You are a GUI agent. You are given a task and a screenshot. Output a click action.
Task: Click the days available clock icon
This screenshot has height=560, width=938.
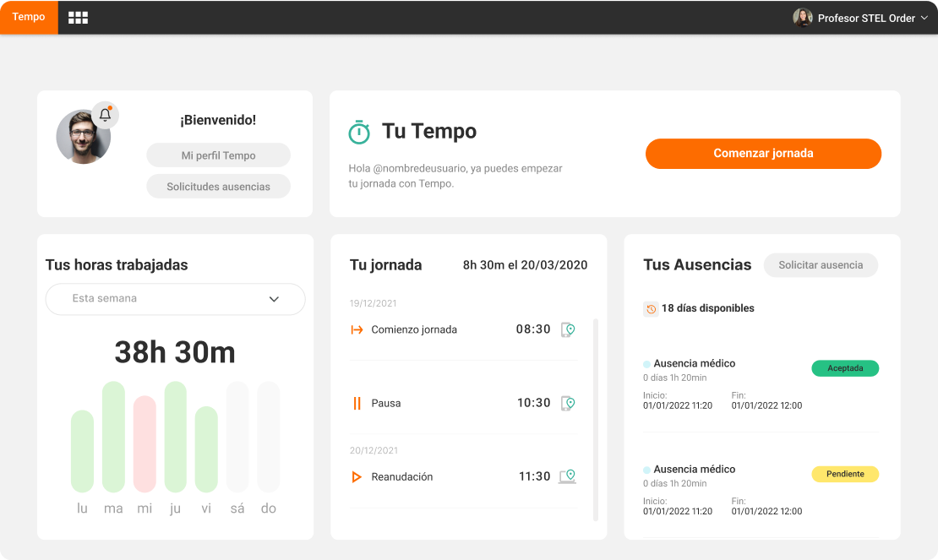(651, 309)
